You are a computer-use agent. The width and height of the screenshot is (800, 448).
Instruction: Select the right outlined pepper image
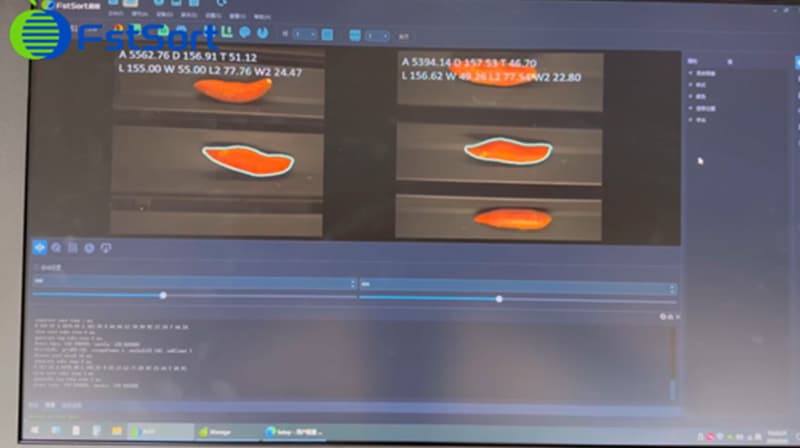click(508, 150)
